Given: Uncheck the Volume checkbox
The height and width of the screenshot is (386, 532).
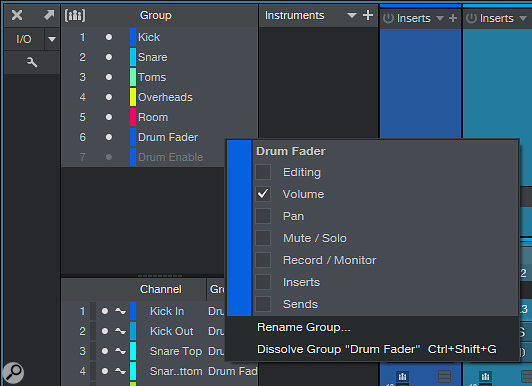Looking at the screenshot, I should [263, 194].
